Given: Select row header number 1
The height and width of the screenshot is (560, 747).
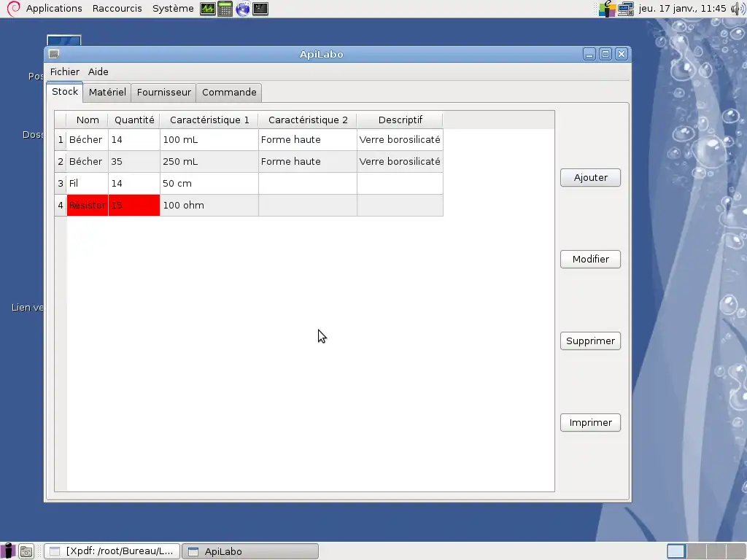Looking at the screenshot, I should click(61, 140).
